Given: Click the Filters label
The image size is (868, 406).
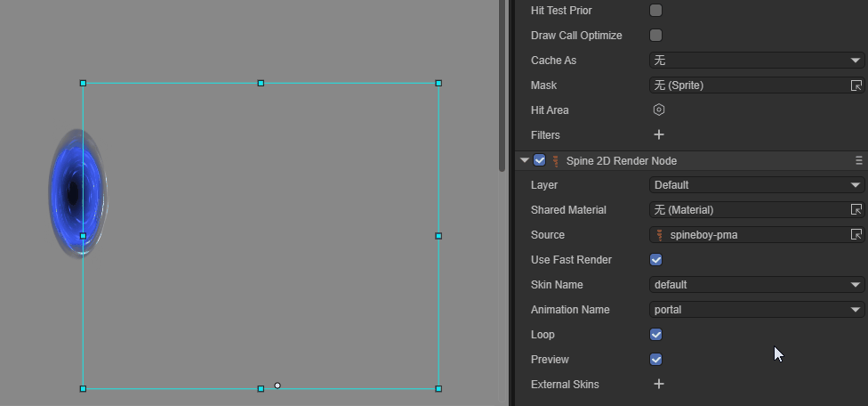Looking at the screenshot, I should tap(545, 135).
